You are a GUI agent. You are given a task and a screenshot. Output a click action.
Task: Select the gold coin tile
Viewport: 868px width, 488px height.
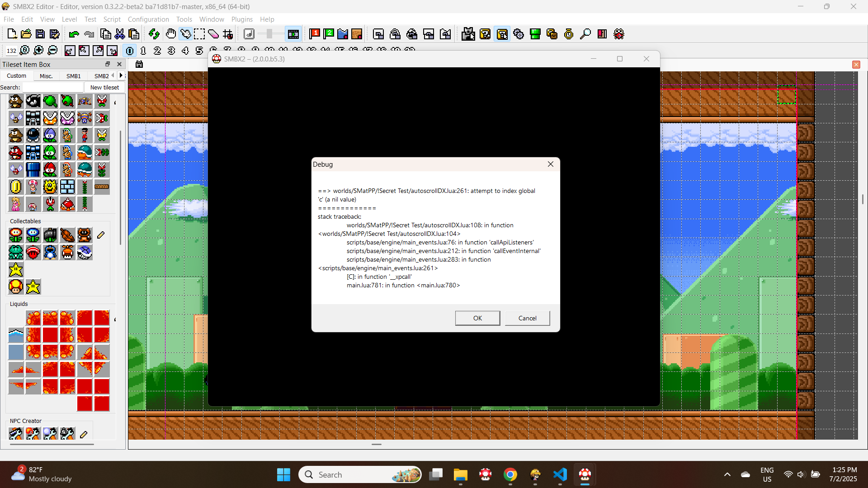tap(16, 187)
